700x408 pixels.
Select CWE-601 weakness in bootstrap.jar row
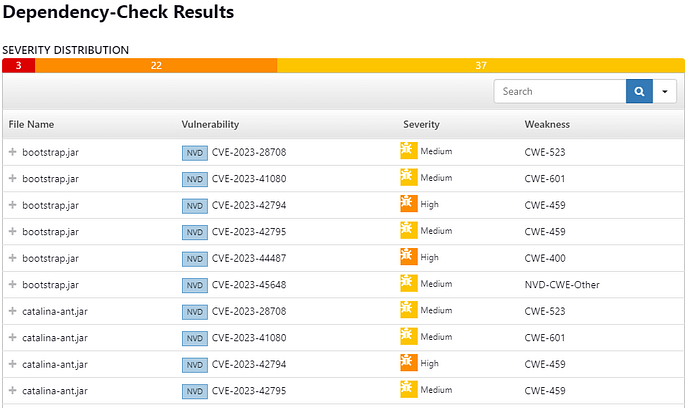click(x=545, y=179)
